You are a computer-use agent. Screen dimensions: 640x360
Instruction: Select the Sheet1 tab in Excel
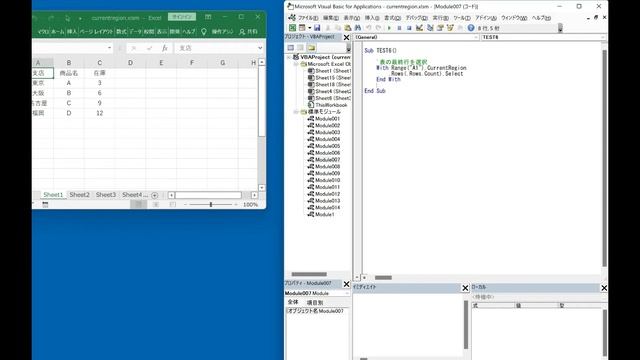pos(53,195)
